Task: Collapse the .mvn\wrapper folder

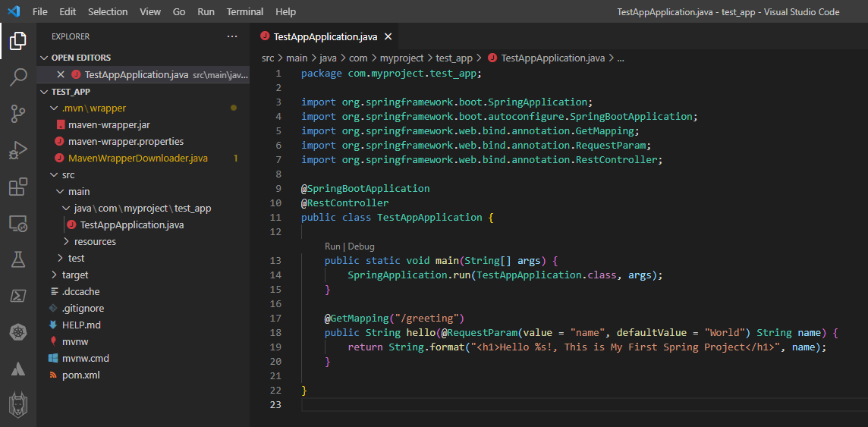Action: tap(54, 108)
